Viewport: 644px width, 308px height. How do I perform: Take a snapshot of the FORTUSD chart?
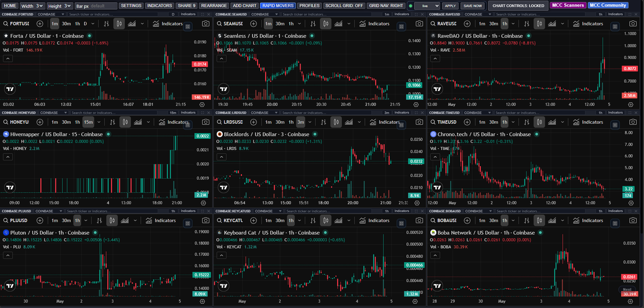click(206, 24)
